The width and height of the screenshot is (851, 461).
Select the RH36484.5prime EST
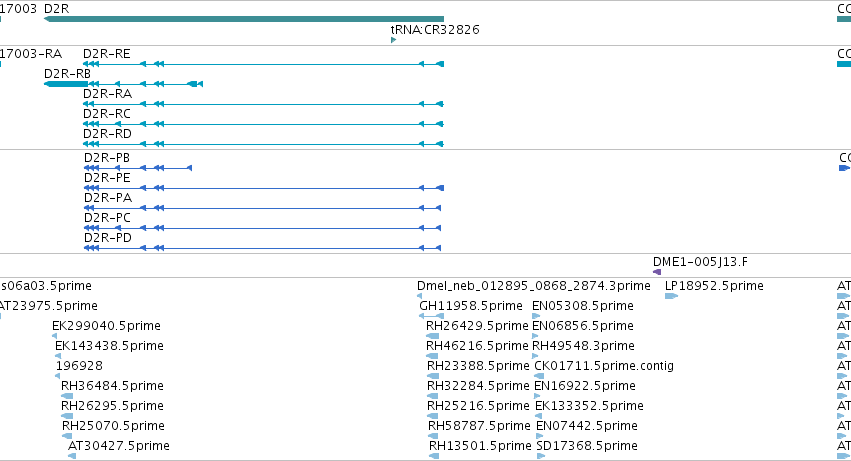coord(67,396)
